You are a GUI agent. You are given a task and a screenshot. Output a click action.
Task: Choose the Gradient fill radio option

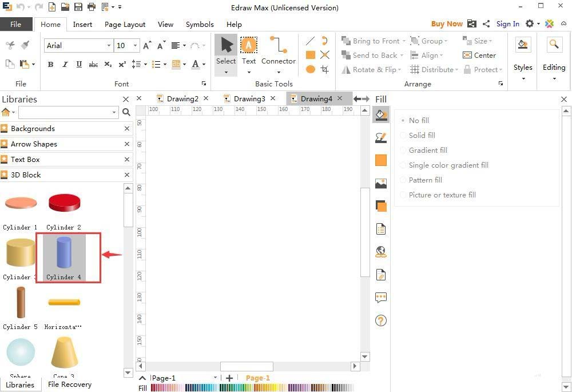coord(427,151)
